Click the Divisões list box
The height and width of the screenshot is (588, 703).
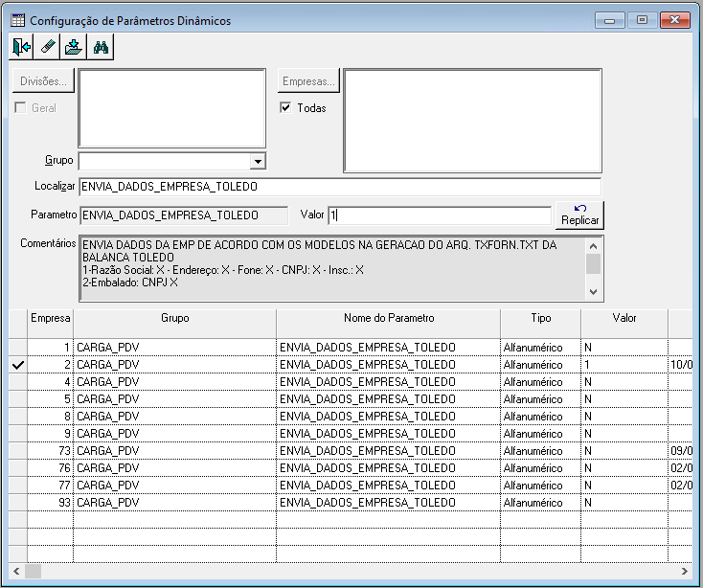pos(172,108)
